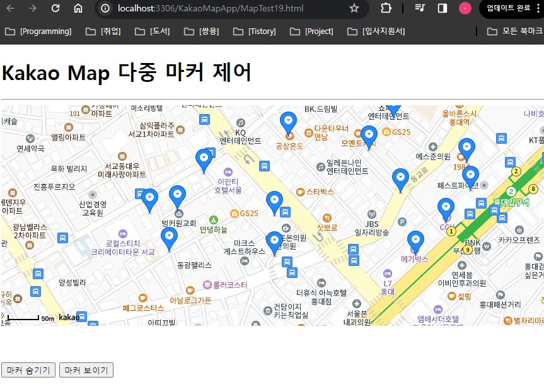Click the 설빙 cafe label

click(x=464, y=296)
